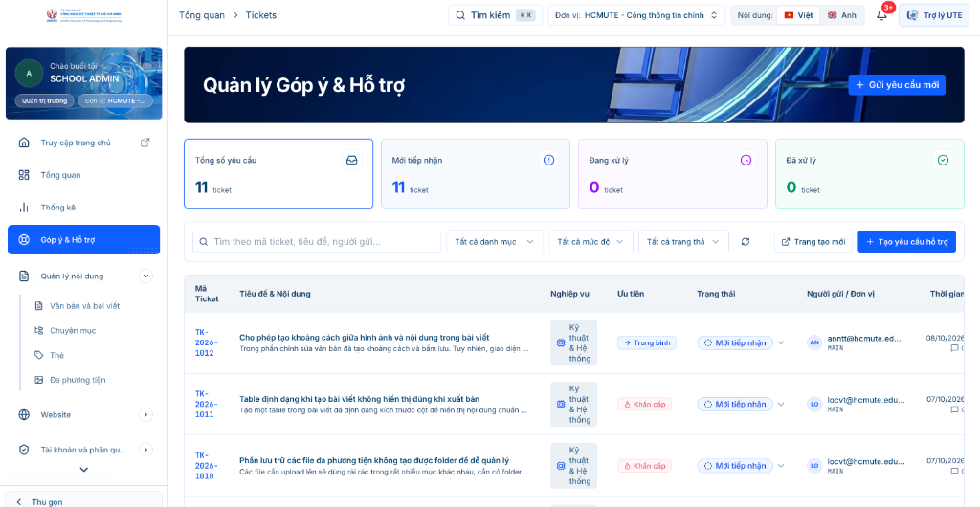Click the Trạng thái column header
Screen dimensions: 980x507
(x=716, y=294)
